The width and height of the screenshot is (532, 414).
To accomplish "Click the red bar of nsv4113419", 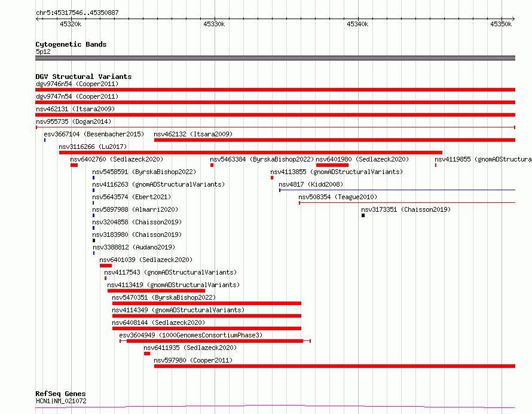I will (156, 291).
